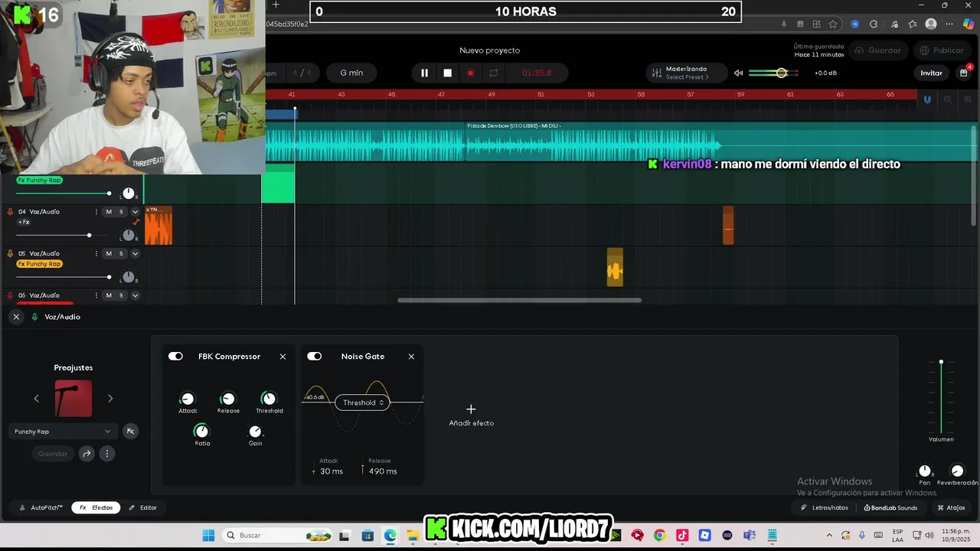Go to previous preset arrow
Image resolution: width=980 pixels, height=551 pixels.
coord(36,399)
